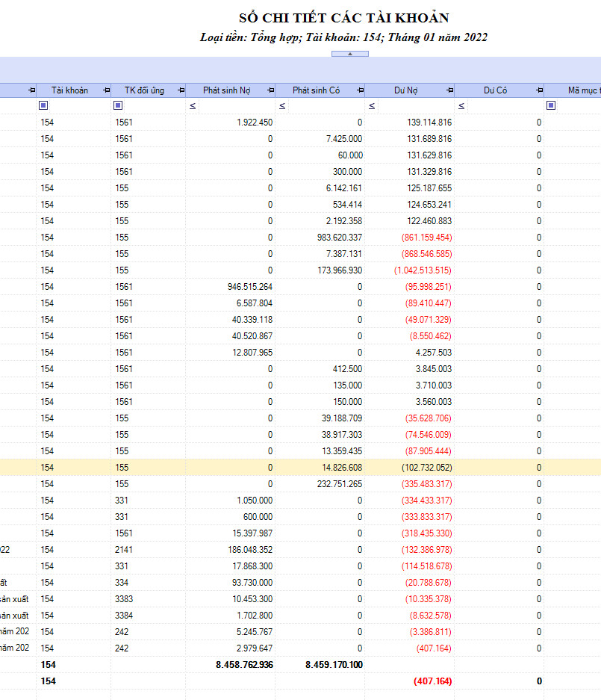Screen dimensions: 601x700
Task: Click the pin icon on Phát sinh Nợ header
Action: [270, 90]
